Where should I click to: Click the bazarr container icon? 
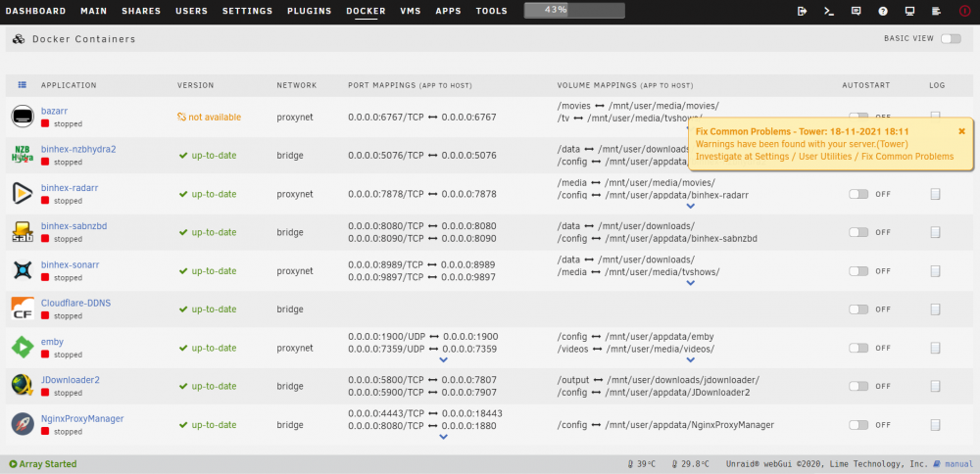click(x=22, y=117)
